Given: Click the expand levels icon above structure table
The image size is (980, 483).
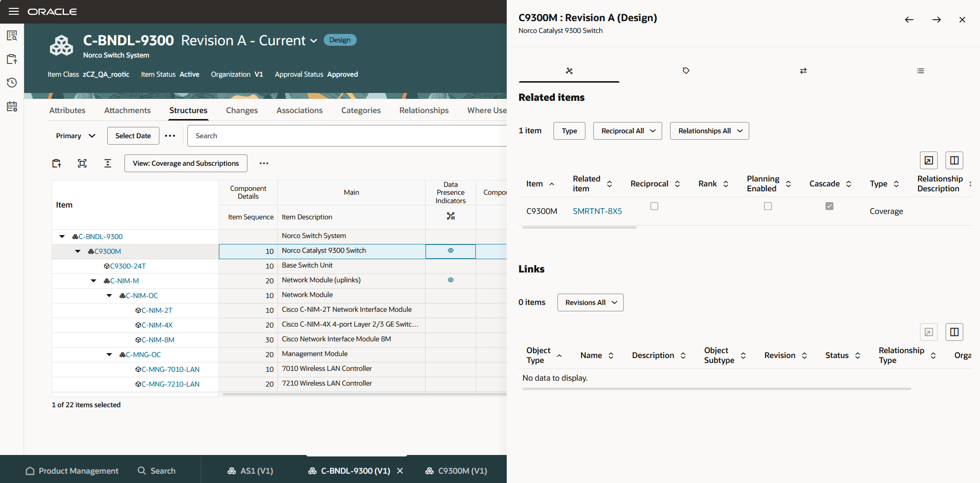Looking at the screenshot, I should 108,163.
